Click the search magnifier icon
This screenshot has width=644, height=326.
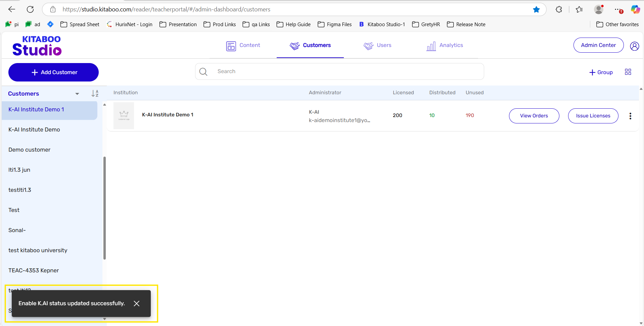point(203,72)
